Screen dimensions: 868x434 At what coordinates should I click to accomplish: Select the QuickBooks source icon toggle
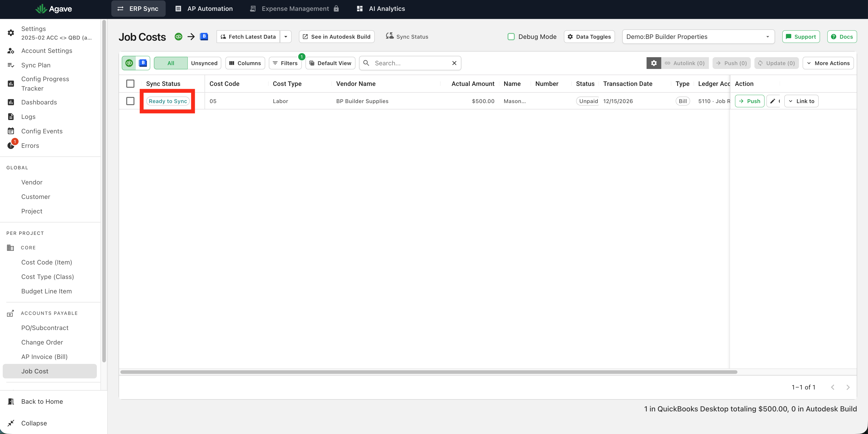coord(129,63)
